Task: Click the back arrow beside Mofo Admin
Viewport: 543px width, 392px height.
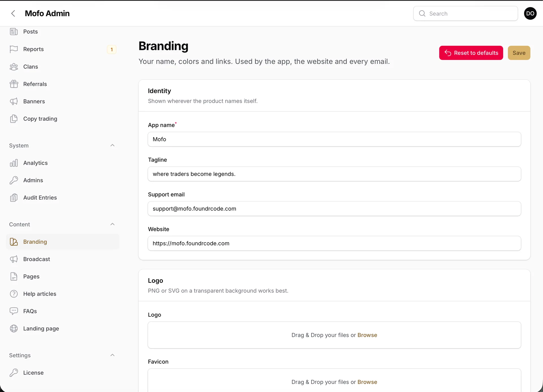Action: tap(13, 13)
